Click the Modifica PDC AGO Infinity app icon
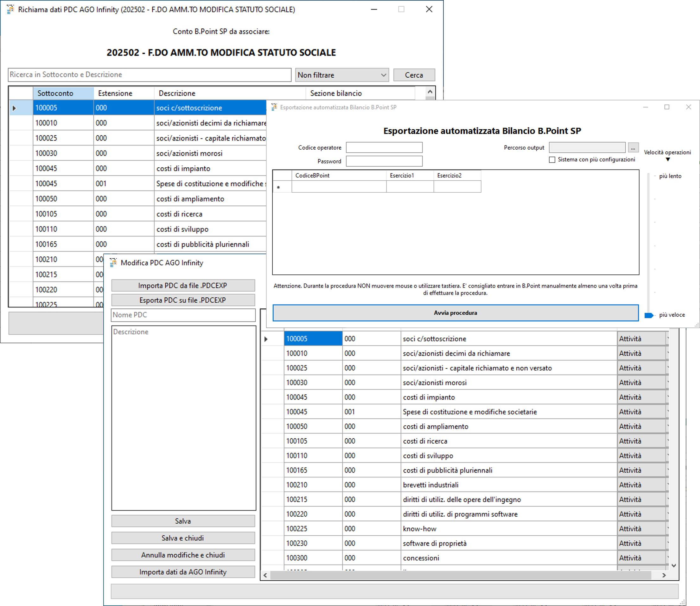The height and width of the screenshot is (606, 700). 114,262
